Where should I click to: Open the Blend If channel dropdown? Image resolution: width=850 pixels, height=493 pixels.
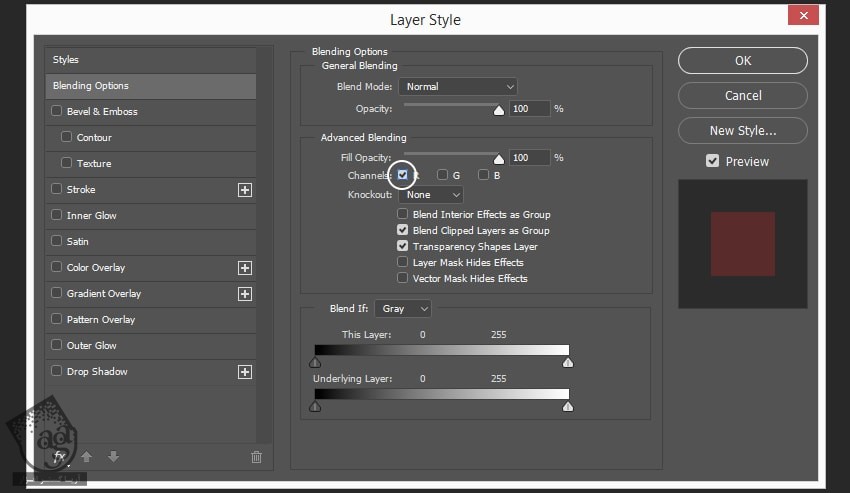tap(405, 309)
